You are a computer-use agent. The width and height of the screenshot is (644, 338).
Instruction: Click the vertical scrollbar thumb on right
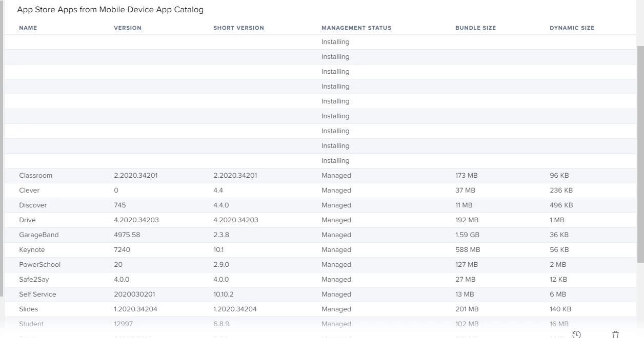click(x=640, y=154)
